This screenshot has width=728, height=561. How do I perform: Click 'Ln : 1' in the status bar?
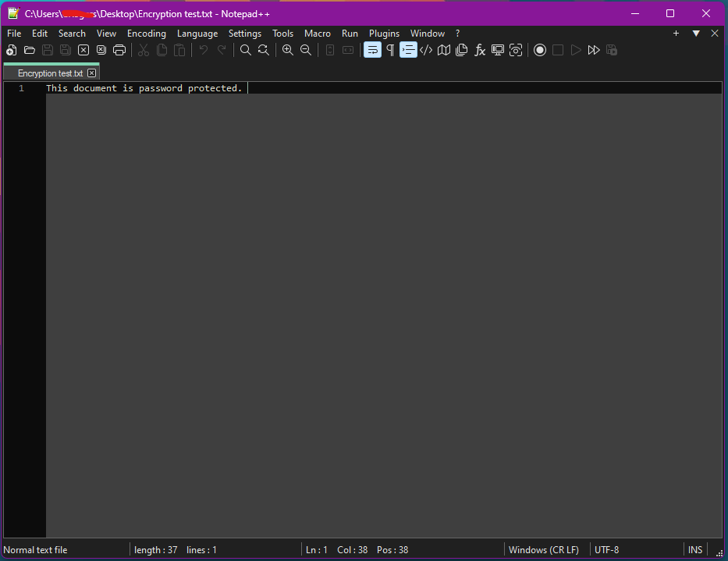point(317,550)
